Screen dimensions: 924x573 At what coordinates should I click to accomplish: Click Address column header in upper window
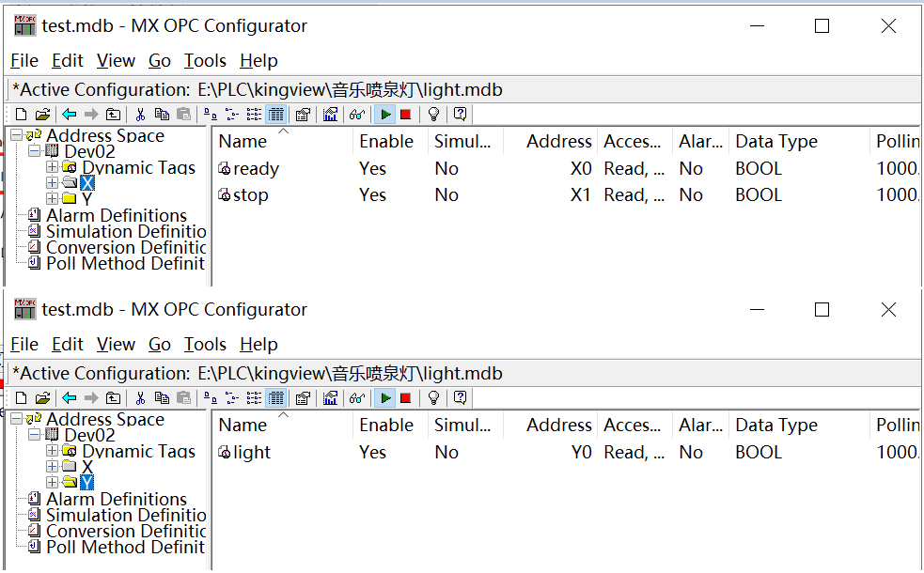click(551, 141)
